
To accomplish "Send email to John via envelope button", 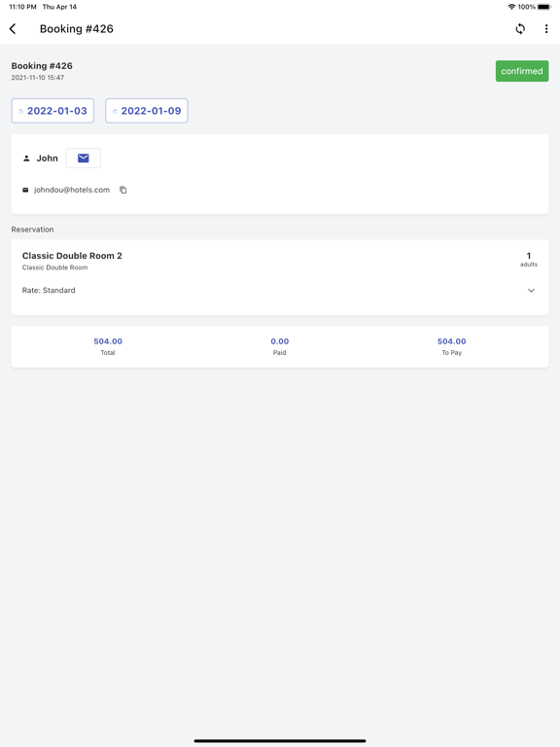I will pos(84,159).
